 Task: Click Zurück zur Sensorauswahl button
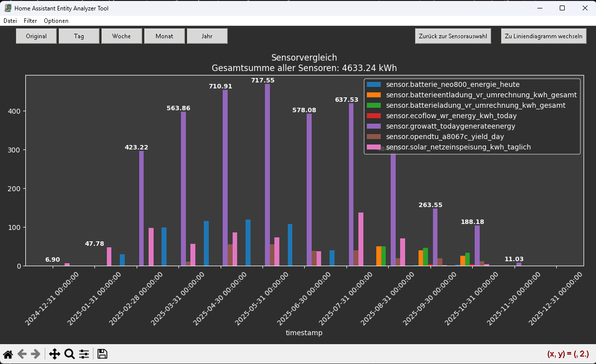coord(453,36)
